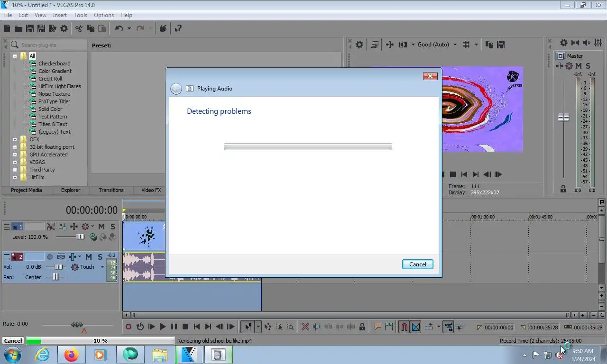Click the Lock event padlock icon
The width and height of the screenshot is (607, 364).
362,327
